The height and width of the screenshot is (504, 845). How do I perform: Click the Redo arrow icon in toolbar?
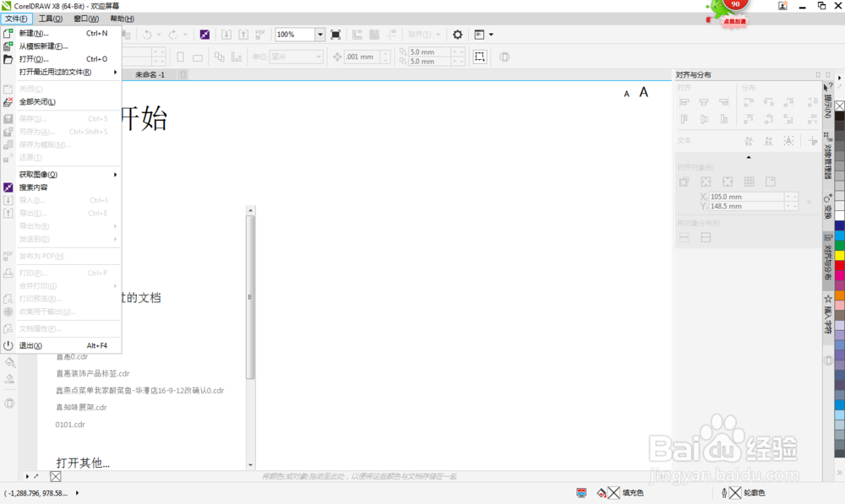173,35
